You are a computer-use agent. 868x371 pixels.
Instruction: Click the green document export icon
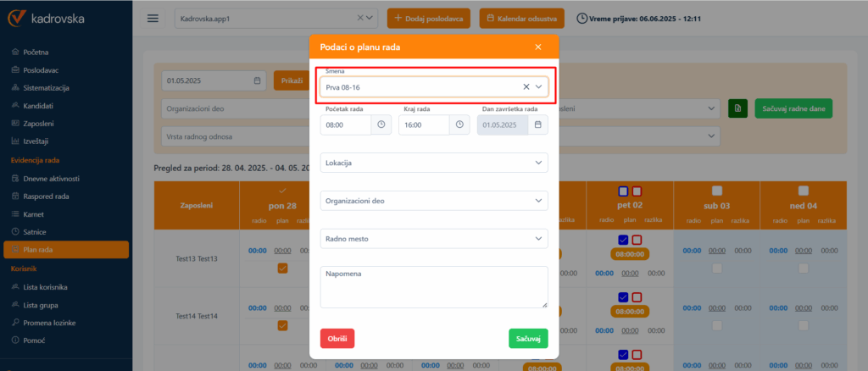tap(737, 108)
